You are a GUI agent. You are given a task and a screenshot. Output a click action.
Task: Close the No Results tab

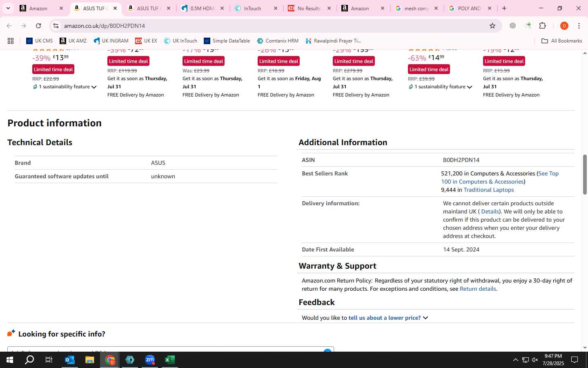pyautogui.click(x=329, y=8)
